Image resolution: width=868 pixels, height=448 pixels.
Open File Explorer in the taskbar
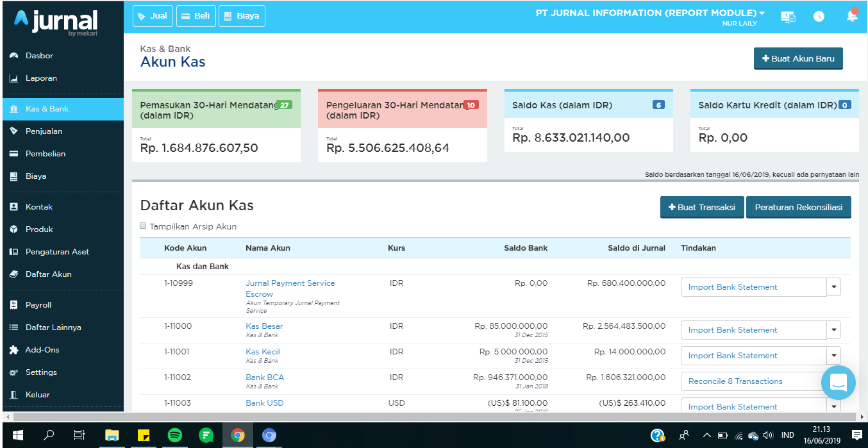[112, 435]
